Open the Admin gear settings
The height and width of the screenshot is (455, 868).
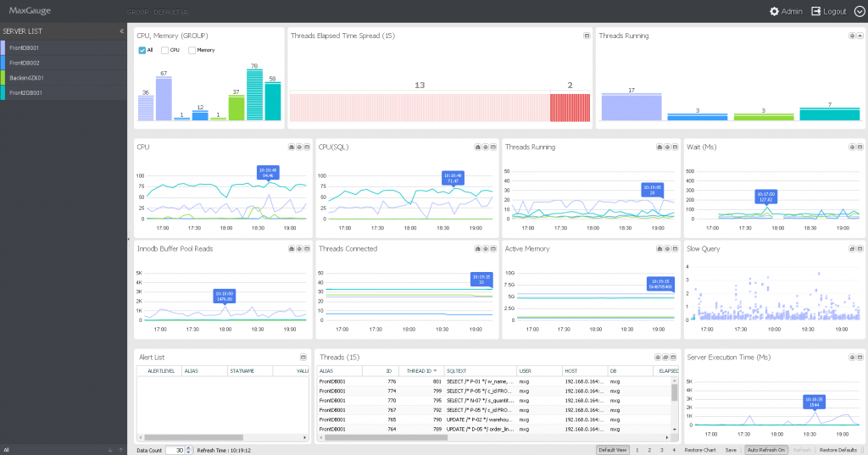774,11
